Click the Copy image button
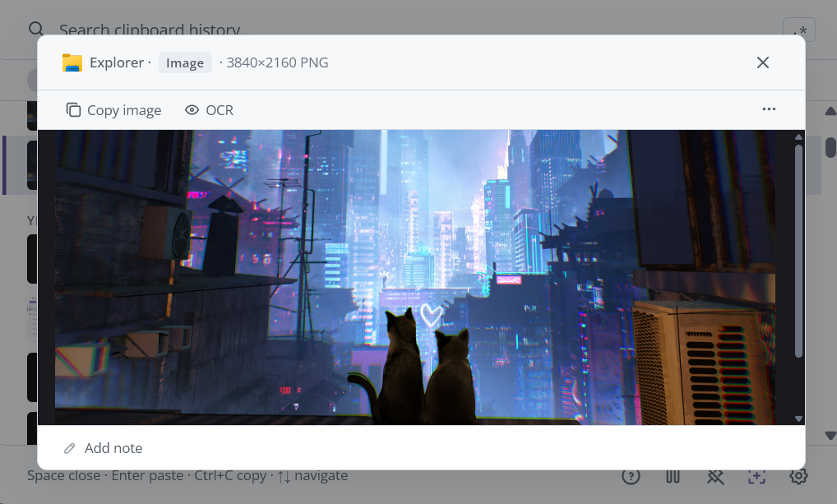837x504 pixels. click(x=113, y=110)
